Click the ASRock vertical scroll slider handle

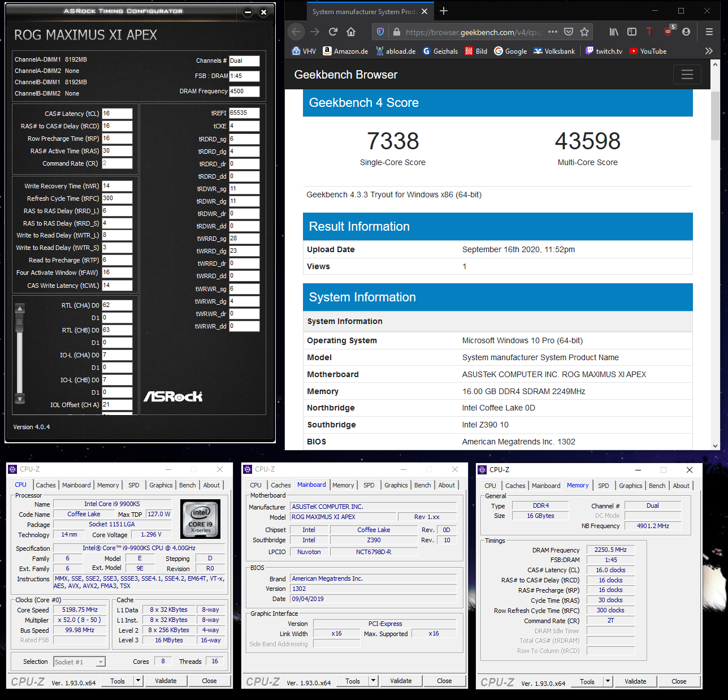point(20,324)
